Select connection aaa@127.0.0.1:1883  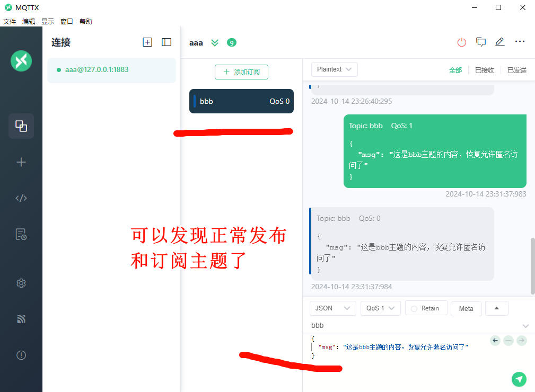coord(111,70)
